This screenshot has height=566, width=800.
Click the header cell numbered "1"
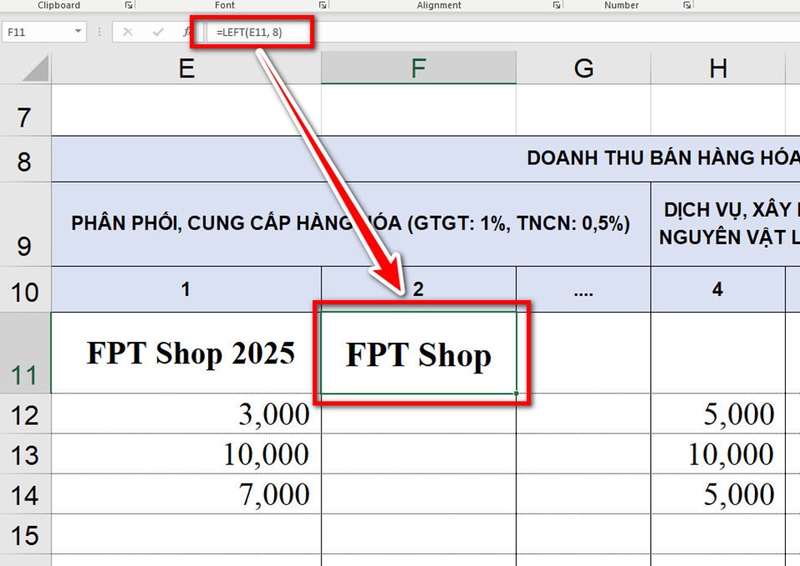(186, 289)
